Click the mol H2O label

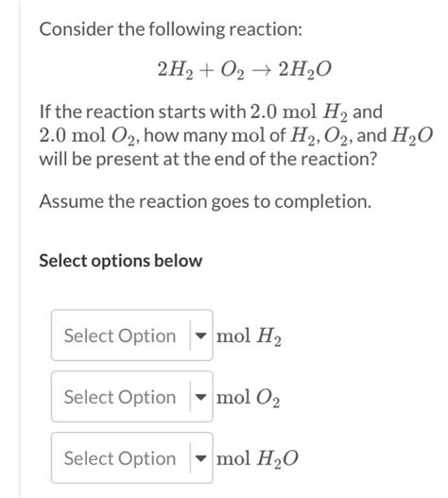click(257, 459)
